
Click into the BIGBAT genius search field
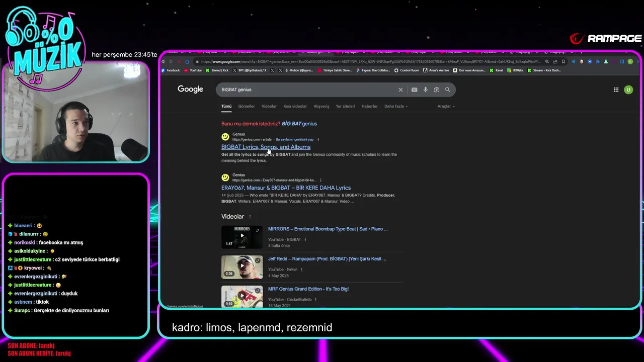coord(307,89)
